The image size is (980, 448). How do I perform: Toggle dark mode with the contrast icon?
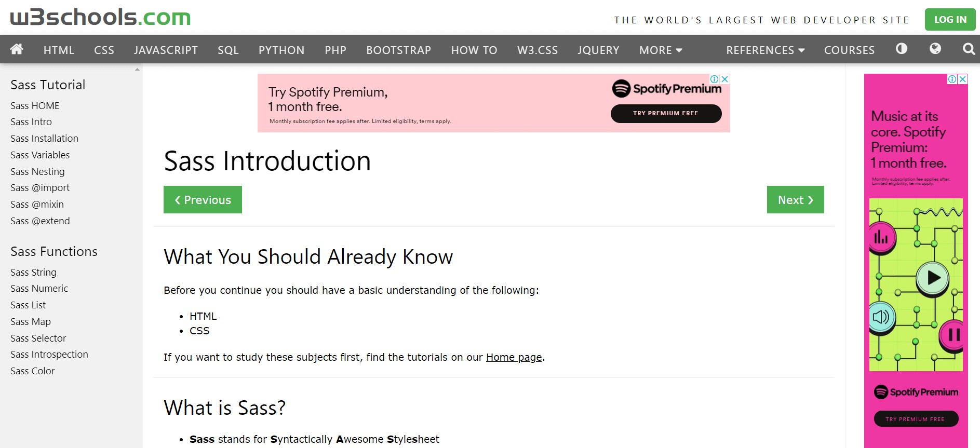(901, 49)
